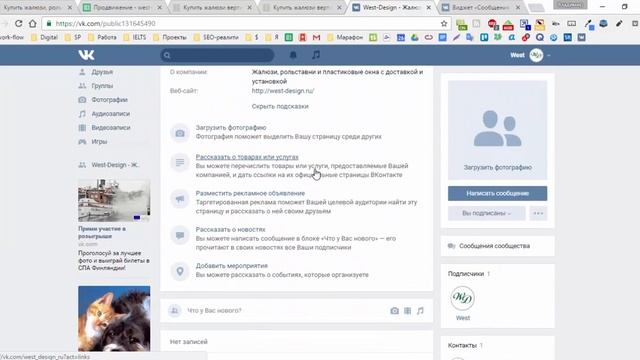Attach video via film icon in post box
640x360 pixels.
[407, 311]
